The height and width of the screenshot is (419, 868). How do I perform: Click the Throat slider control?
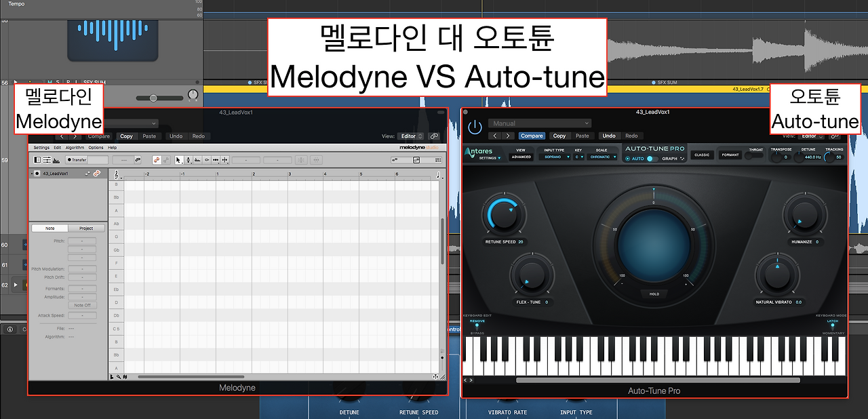pos(754,155)
